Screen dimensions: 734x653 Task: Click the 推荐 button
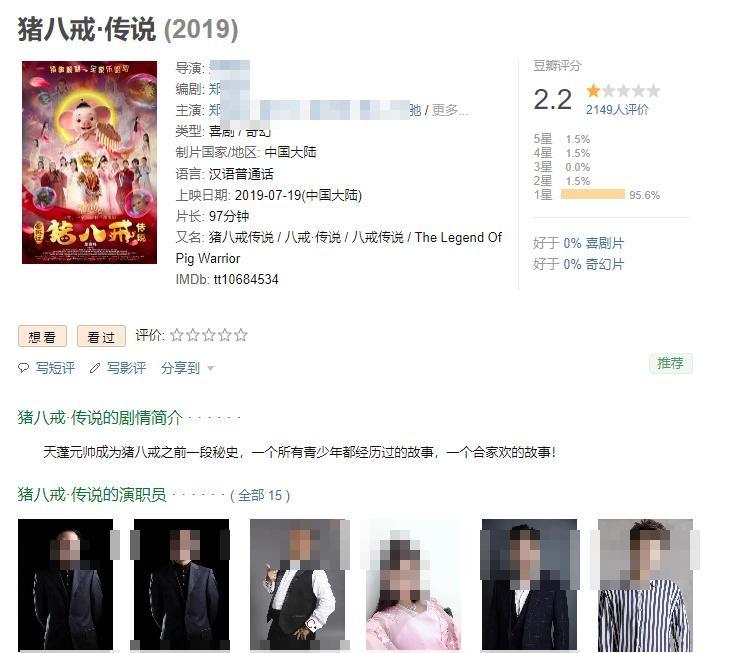click(x=670, y=363)
